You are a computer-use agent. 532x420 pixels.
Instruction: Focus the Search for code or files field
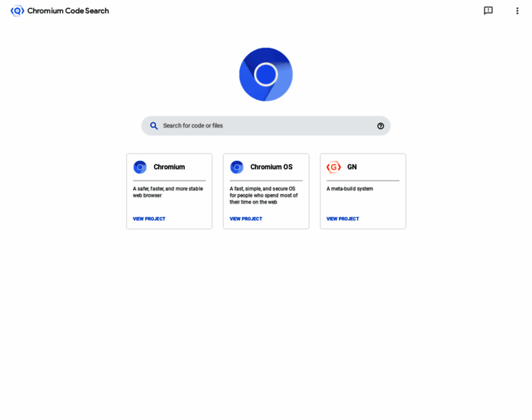coord(266,126)
